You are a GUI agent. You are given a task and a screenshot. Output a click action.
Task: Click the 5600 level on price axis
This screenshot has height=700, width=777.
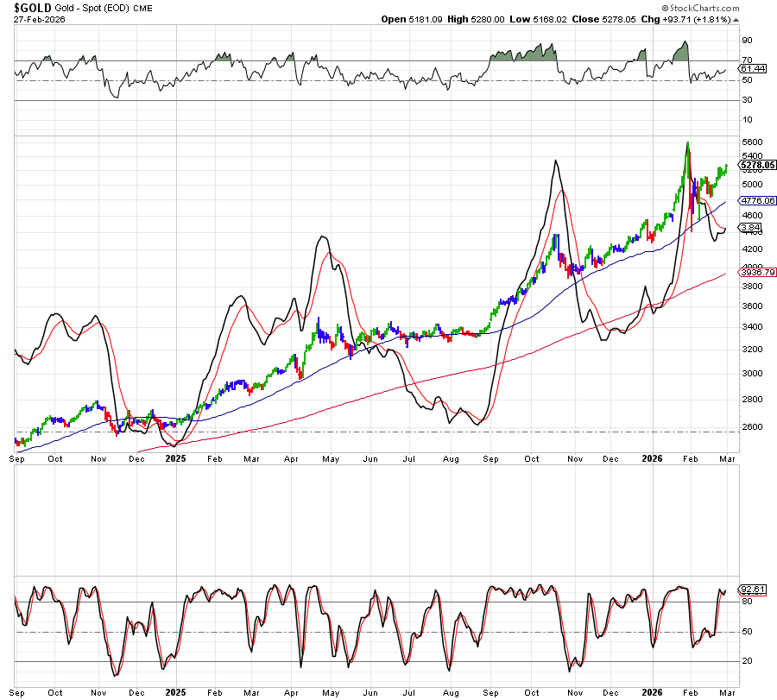pos(750,142)
